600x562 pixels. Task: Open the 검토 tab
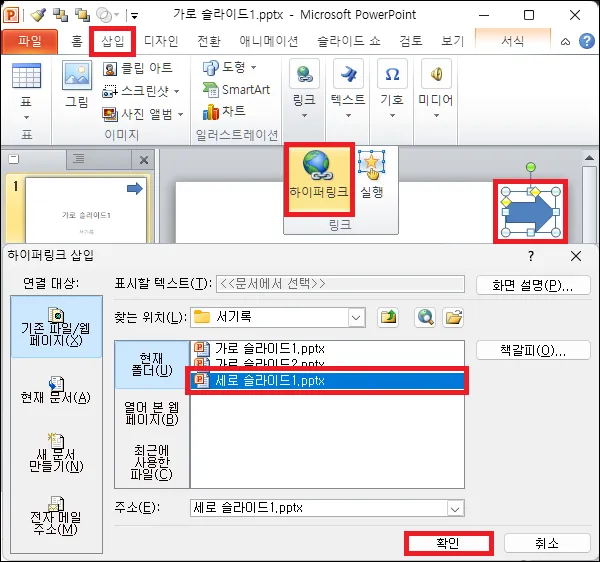(411, 41)
